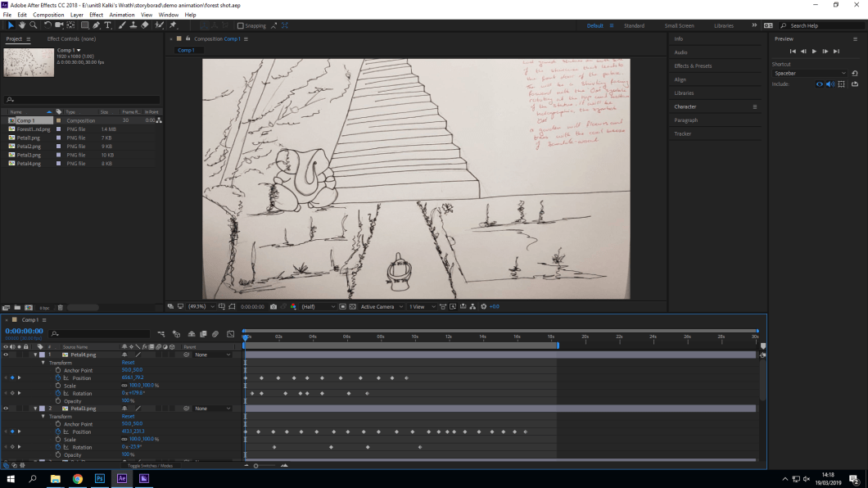Toggle the stopwatch on Petal4 Position
The height and width of the screenshot is (488, 868).
[57, 377]
